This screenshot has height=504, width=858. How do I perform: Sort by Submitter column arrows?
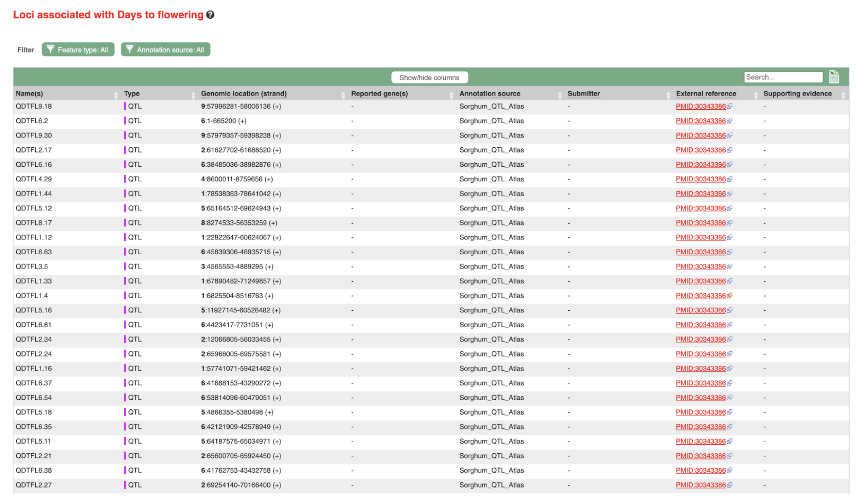click(668, 95)
